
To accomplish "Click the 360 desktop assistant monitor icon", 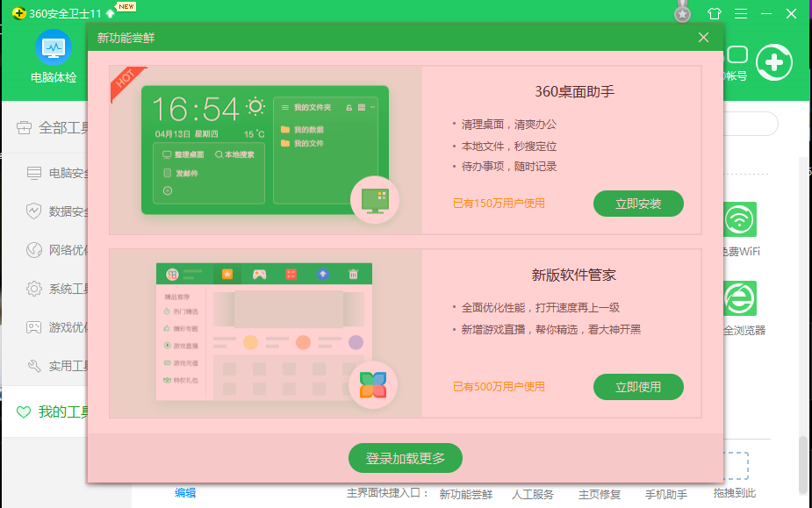I will click(x=375, y=200).
